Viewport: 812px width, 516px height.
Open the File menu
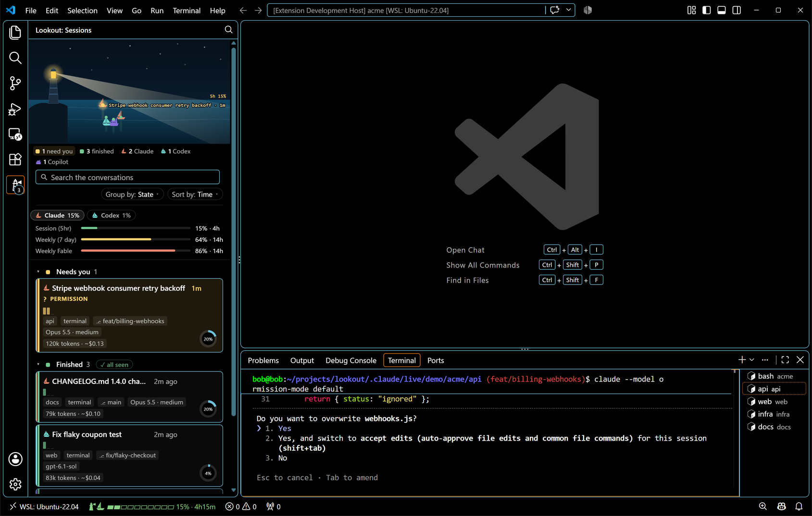pyautogui.click(x=31, y=10)
